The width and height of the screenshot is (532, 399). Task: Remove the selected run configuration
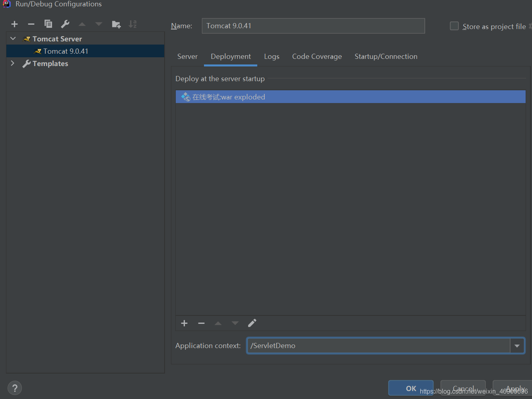(31, 24)
